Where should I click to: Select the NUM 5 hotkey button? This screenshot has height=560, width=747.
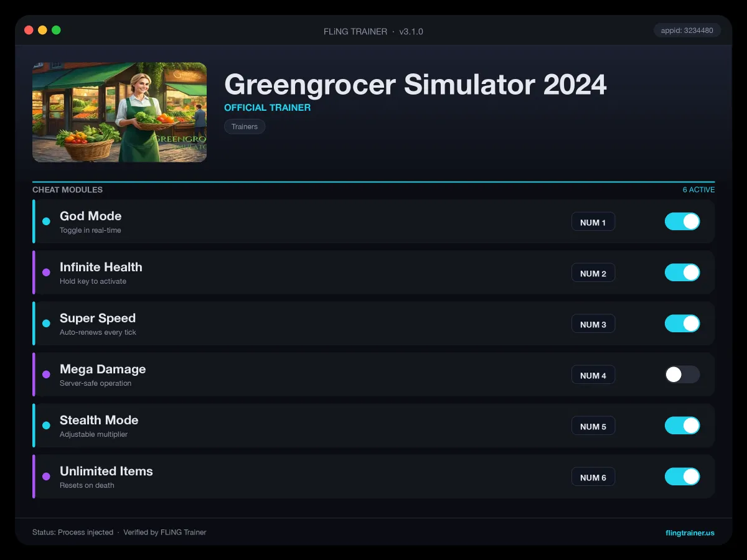point(593,426)
